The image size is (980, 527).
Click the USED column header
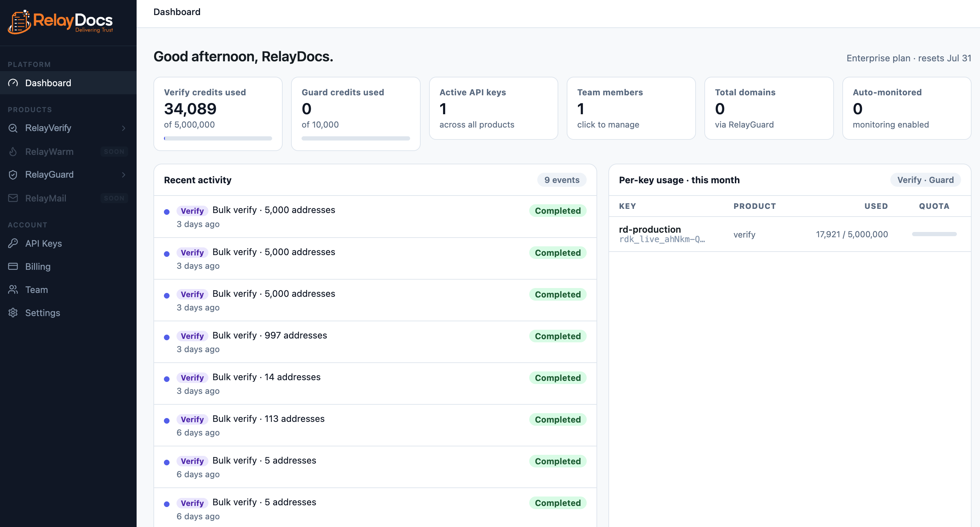pyautogui.click(x=876, y=206)
